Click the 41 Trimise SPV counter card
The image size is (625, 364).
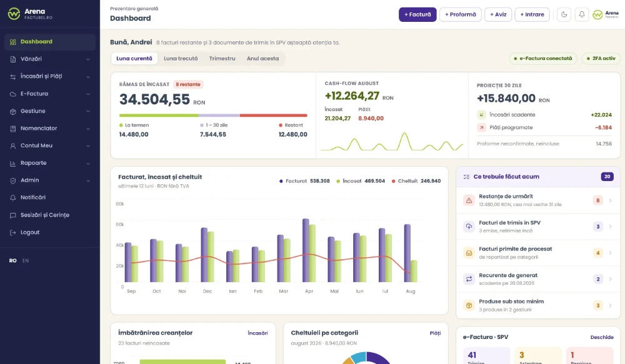pyautogui.click(x=486, y=356)
